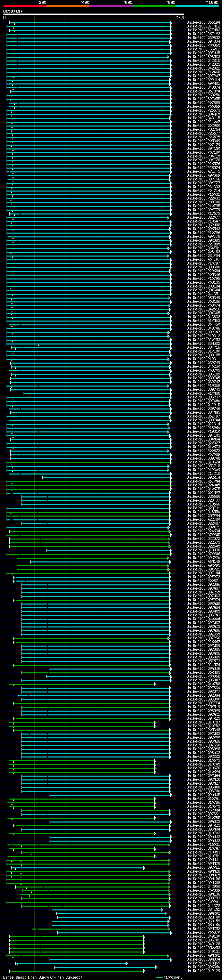Open hit UniRef100_P00865

[203, 45]
